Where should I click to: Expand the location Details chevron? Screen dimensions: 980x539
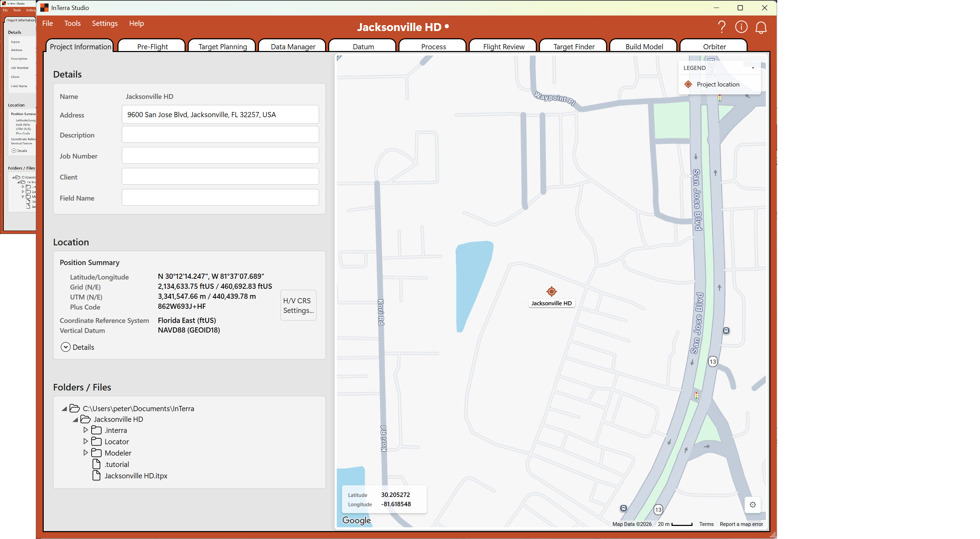click(x=65, y=347)
